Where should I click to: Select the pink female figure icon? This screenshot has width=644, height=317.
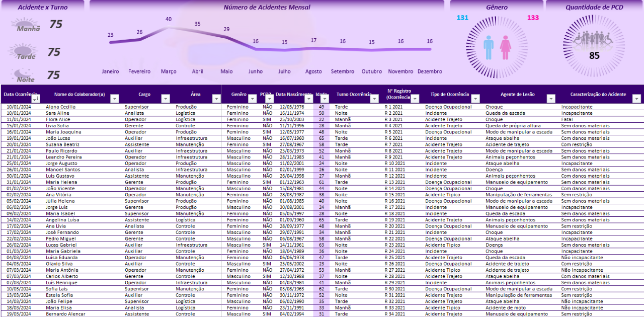505,47
